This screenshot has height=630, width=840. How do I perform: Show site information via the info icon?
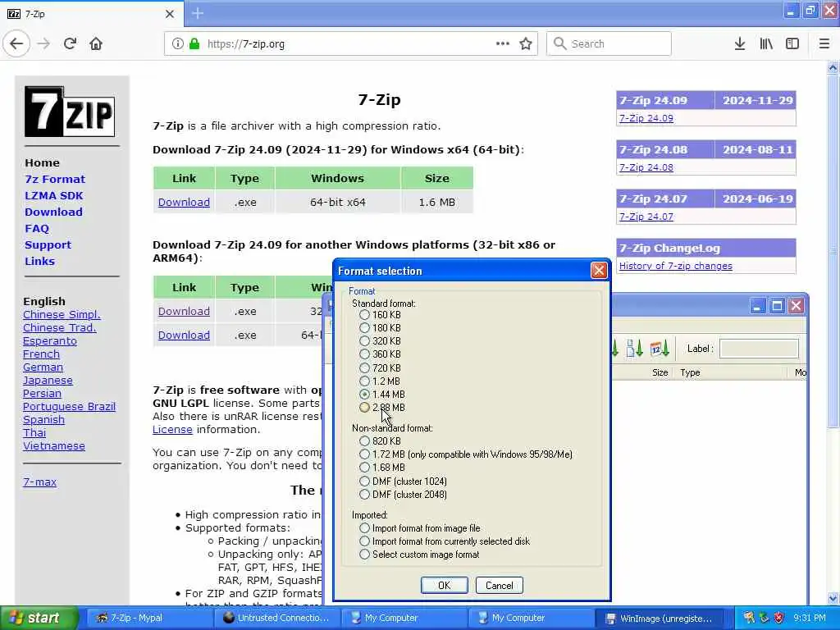pyautogui.click(x=178, y=44)
